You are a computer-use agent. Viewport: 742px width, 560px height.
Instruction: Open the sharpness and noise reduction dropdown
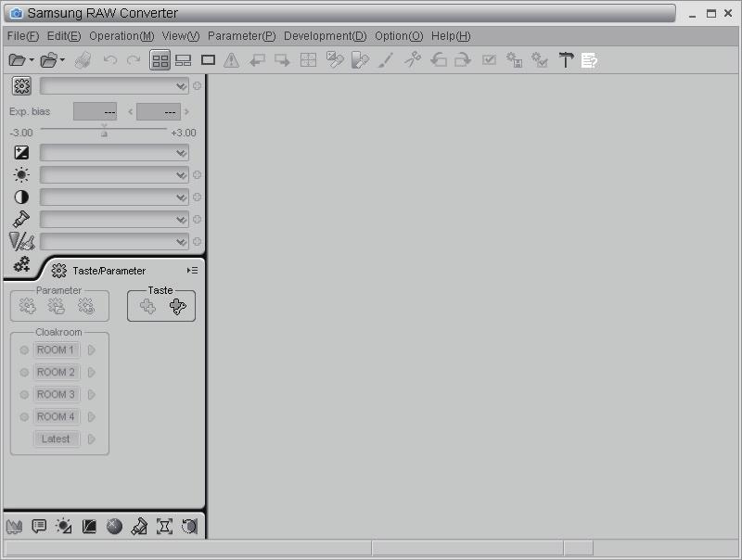click(x=114, y=242)
